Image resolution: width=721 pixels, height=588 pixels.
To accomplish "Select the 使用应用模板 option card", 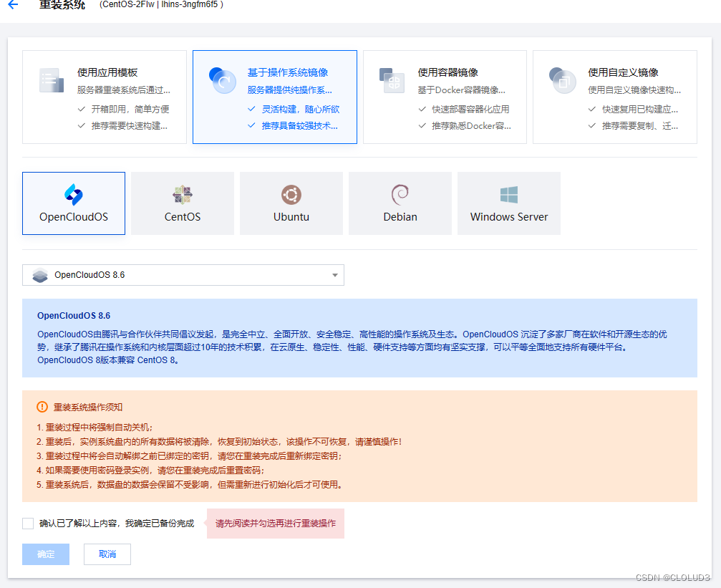I will click(x=105, y=97).
